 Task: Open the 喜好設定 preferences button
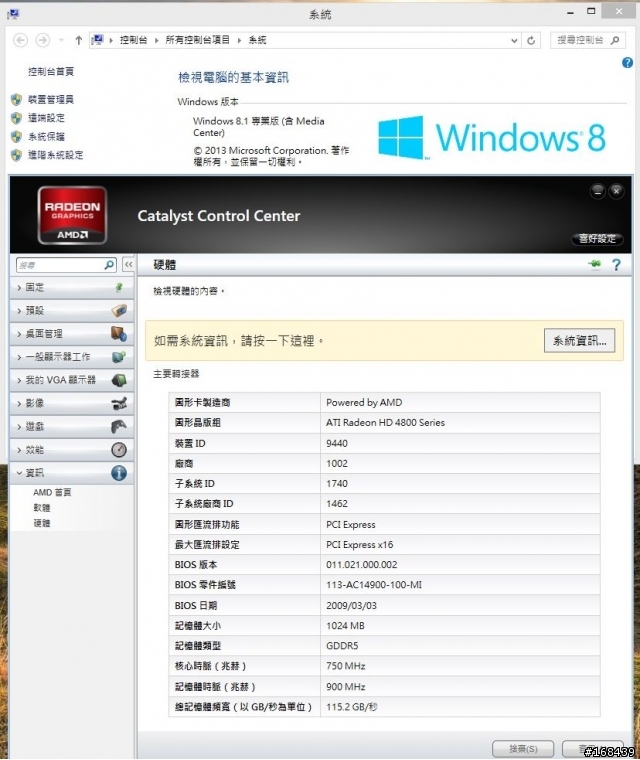click(x=597, y=238)
